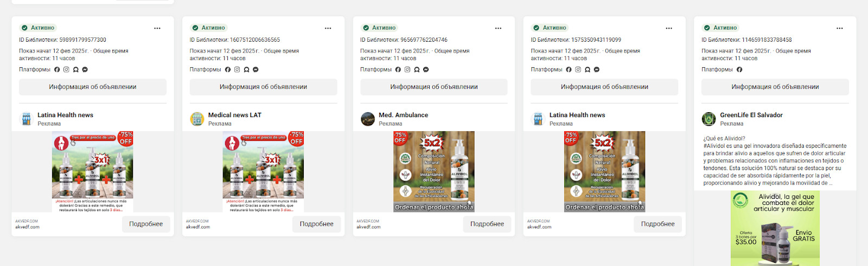Click Facebook platform icon on ad 598991799577300

[x=57, y=69]
